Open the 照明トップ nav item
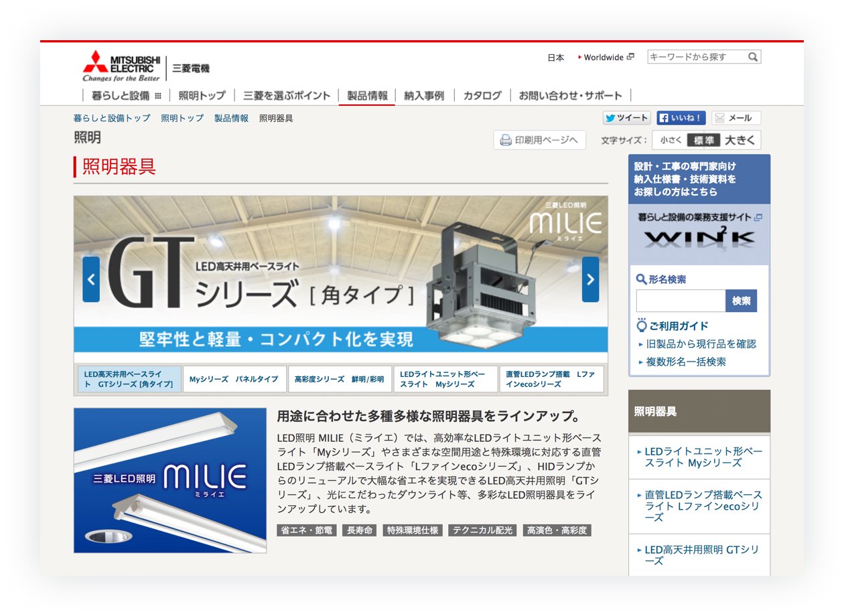 click(x=202, y=96)
